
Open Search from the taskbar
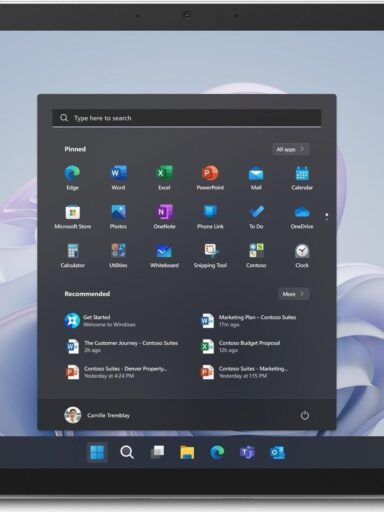click(127, 452)
